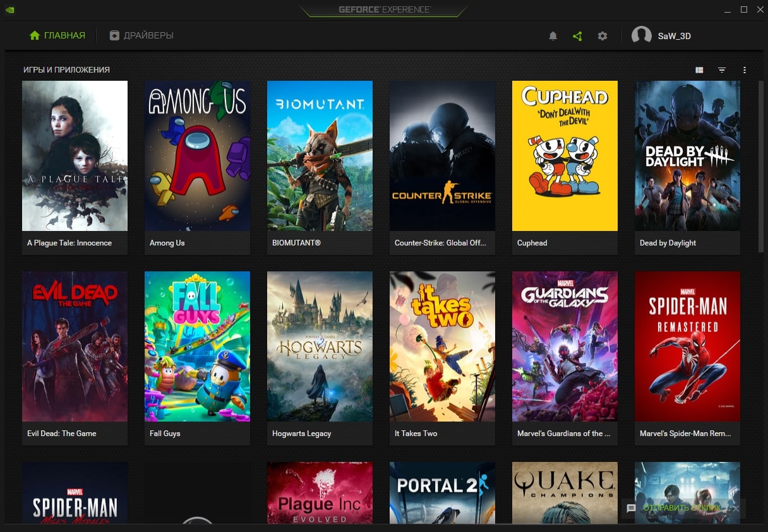
Task: Open settings gear icon
Action: point(603,36)
